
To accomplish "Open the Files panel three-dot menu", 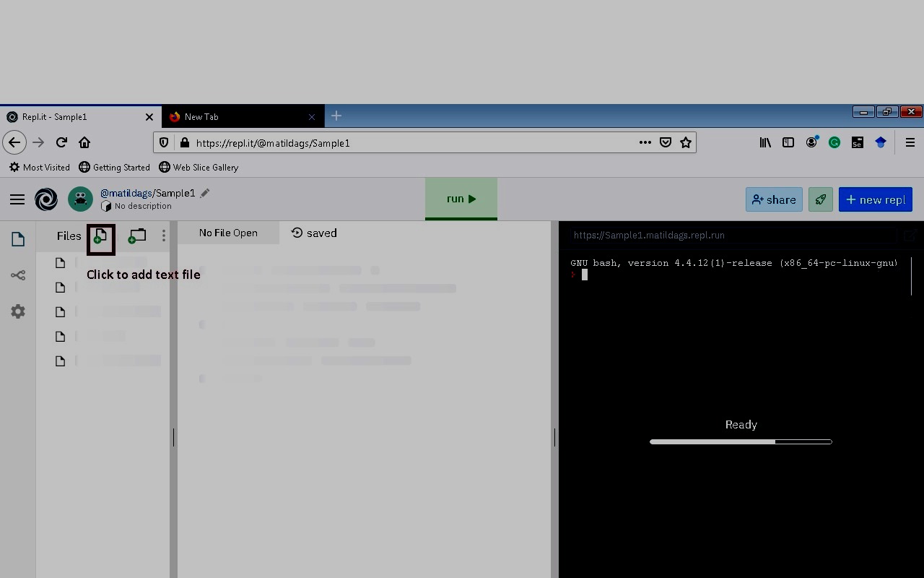I will pos(164,236).
